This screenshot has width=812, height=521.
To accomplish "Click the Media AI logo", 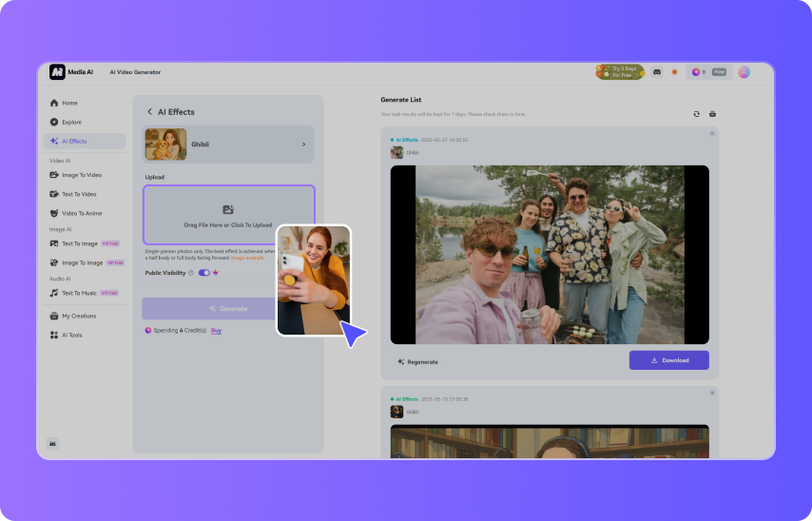I will click(58, 72).
